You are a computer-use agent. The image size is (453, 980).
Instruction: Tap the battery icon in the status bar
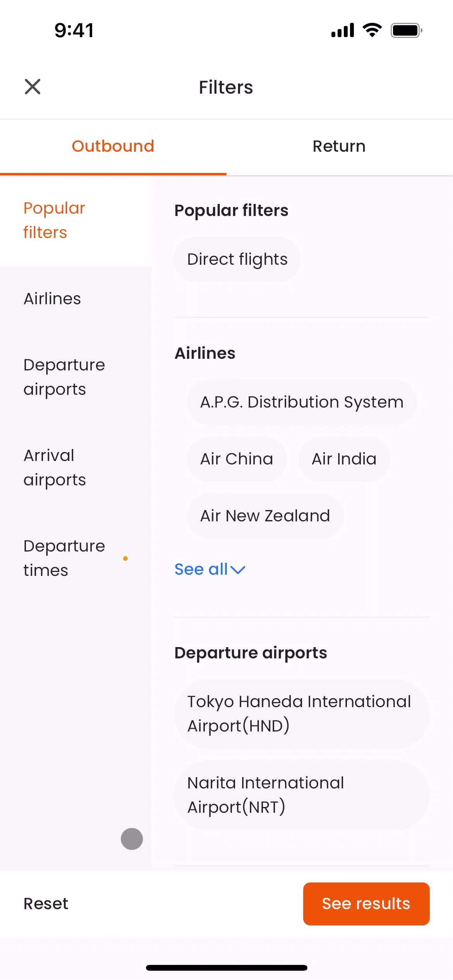pyautogui.click(x=406, y=30)
